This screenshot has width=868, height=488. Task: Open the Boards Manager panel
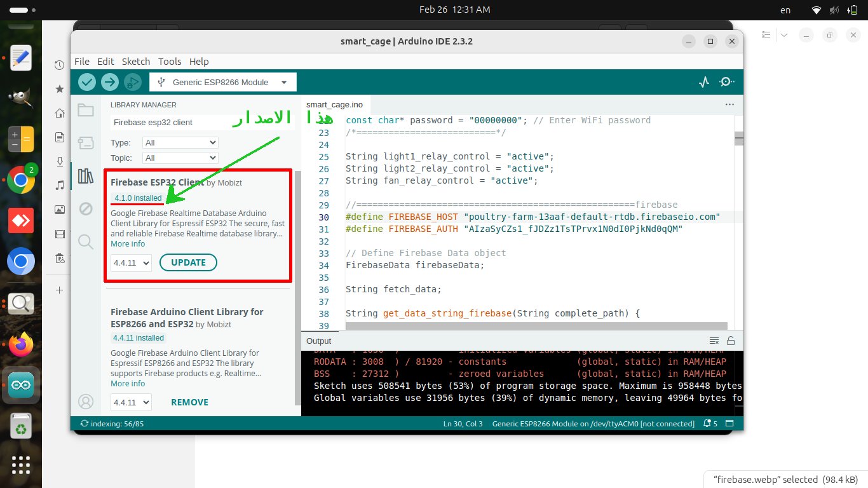pos(86,143)
